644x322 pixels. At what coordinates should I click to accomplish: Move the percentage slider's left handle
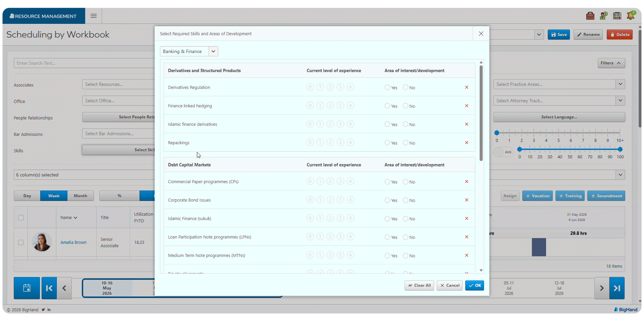point(520,149)
